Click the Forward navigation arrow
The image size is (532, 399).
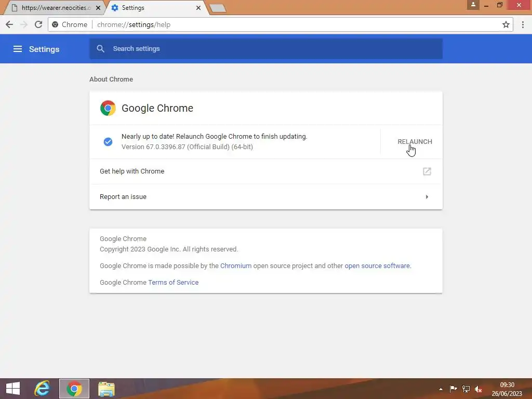(x=24, y=24)
